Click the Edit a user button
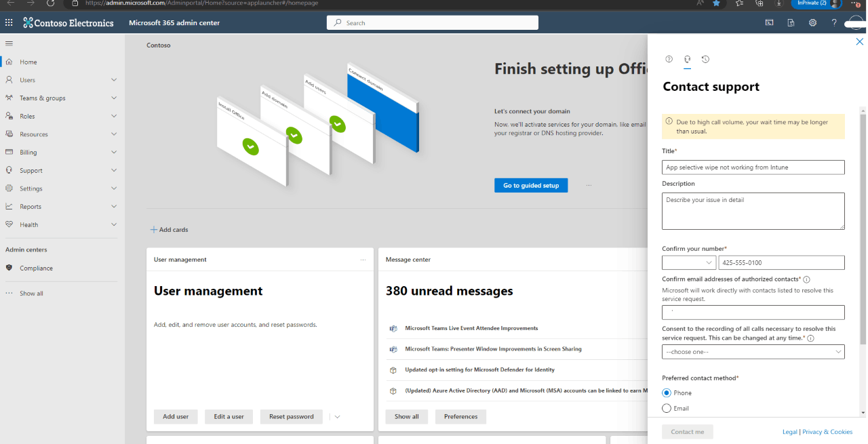 [x=229, y=416]
